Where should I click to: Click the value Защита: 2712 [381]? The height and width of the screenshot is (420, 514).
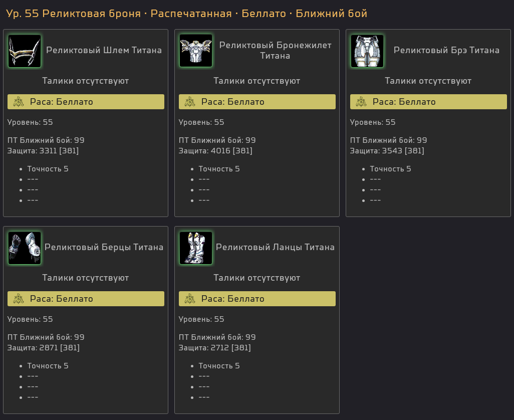[x=215, y=348]
